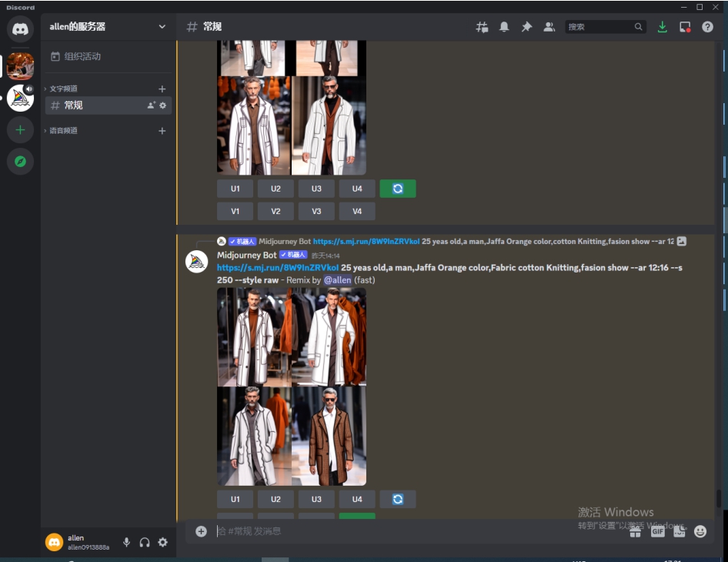Screen dimensions: 728x562
Task: Open user settings gear next to allen
Action: coord(162,542)
